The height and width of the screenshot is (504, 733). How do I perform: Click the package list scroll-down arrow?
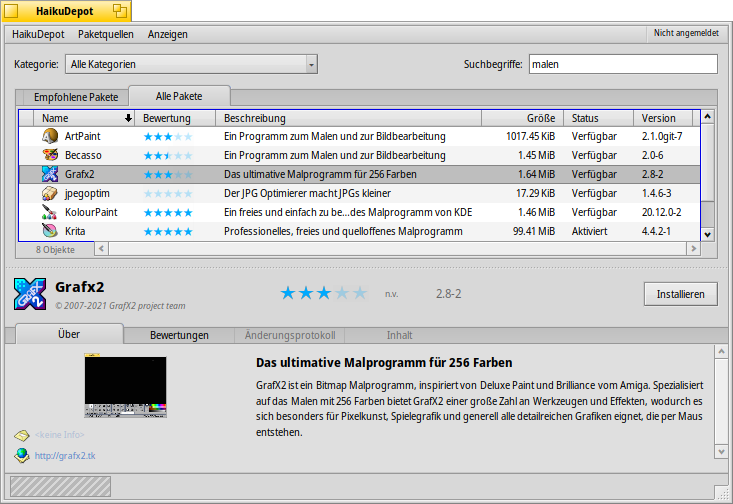(x=707, y=234)
